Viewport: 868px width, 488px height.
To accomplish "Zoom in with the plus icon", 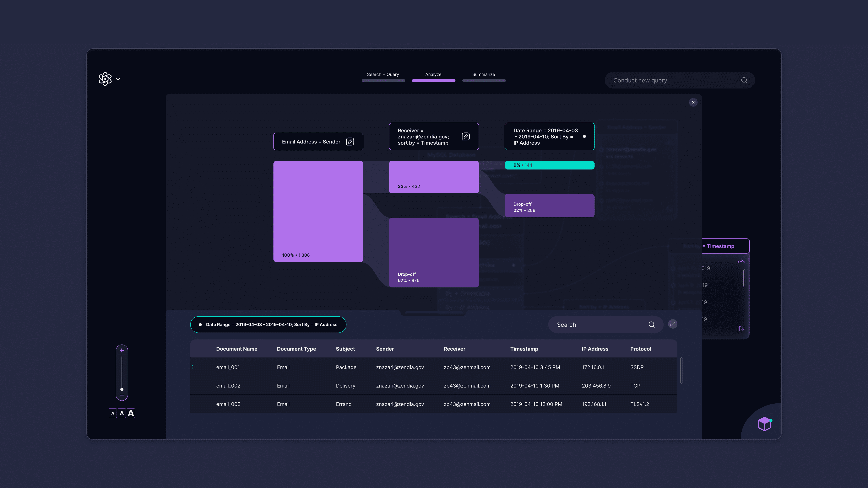I will [122, 351].
